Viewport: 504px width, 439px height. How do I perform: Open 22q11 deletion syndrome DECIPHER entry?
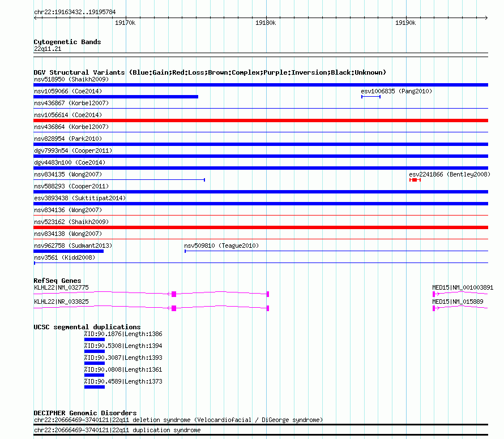point(178,420)
